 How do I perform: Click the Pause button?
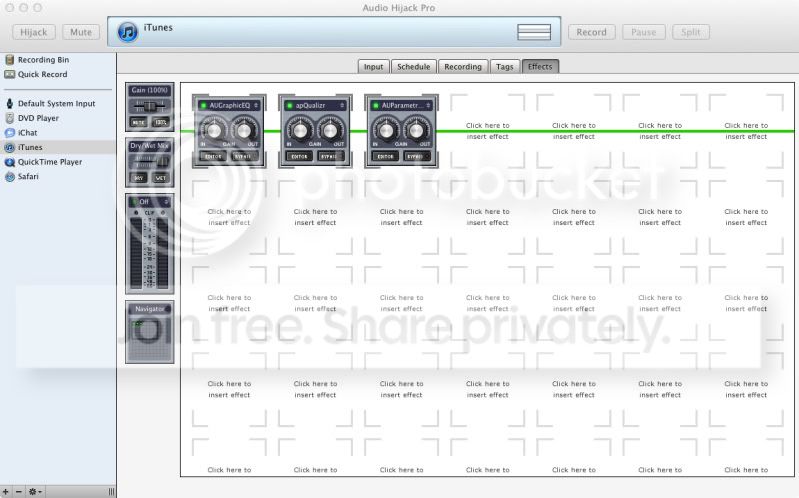[644, 32]
